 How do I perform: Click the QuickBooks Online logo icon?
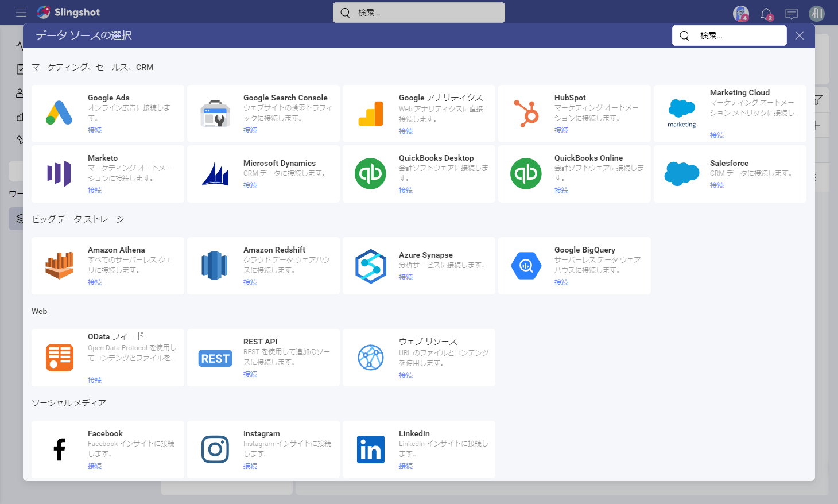(x=526, y=173)
